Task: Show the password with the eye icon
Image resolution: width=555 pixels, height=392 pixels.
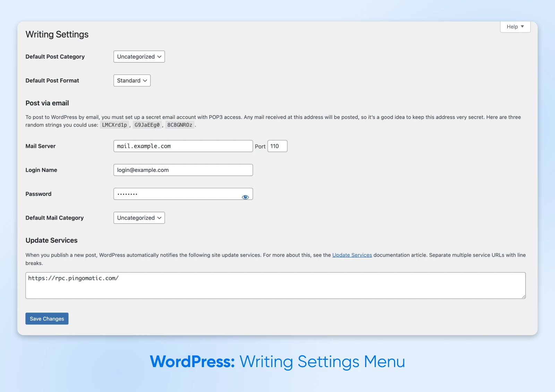Action: click(x=245, y=197)
